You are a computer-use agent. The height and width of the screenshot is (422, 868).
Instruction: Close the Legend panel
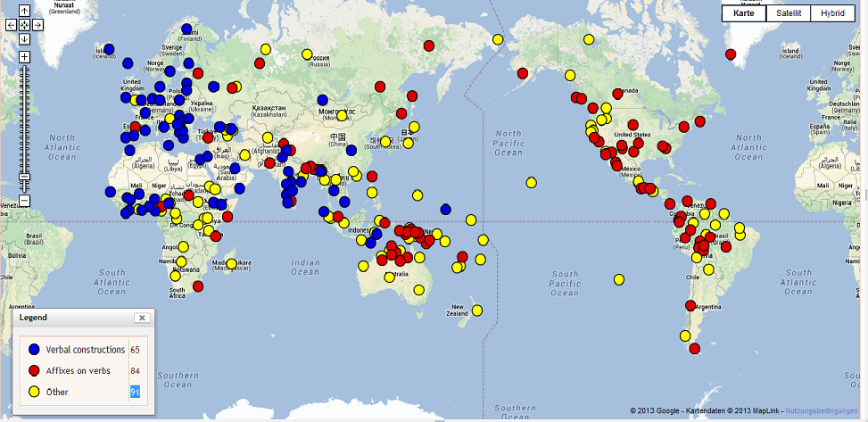click(142, 318)
